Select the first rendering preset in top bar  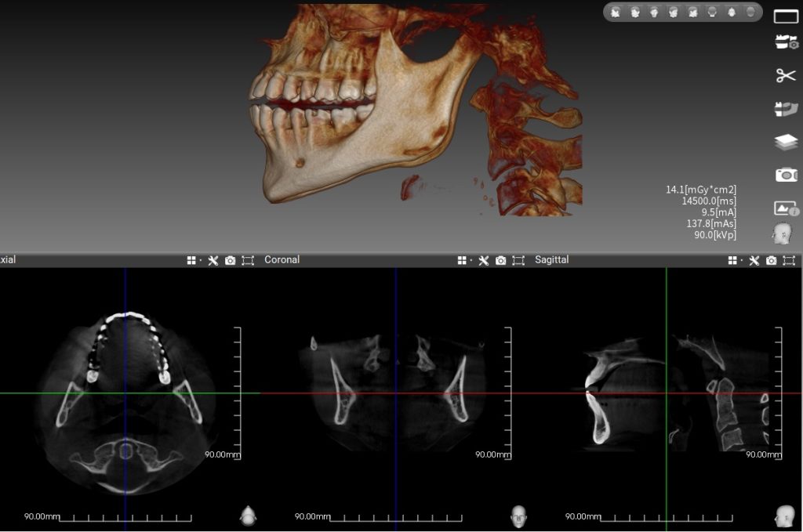pyautogui.click(x=616, y=13)
